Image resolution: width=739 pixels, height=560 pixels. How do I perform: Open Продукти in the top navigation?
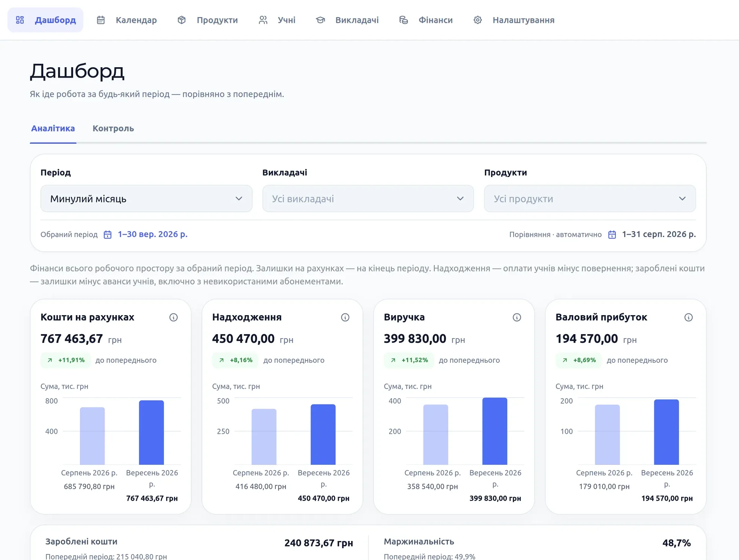point(208,20)
